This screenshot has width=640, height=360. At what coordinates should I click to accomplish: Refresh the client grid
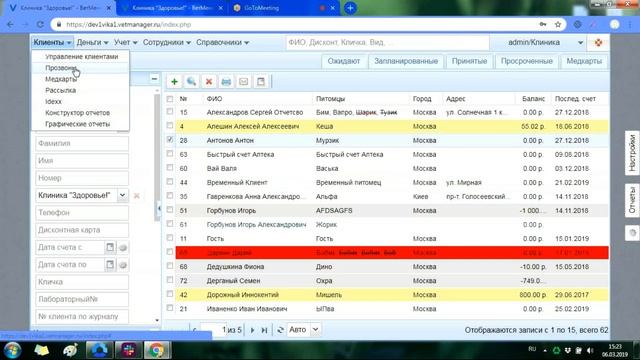[x=280, y=330]
